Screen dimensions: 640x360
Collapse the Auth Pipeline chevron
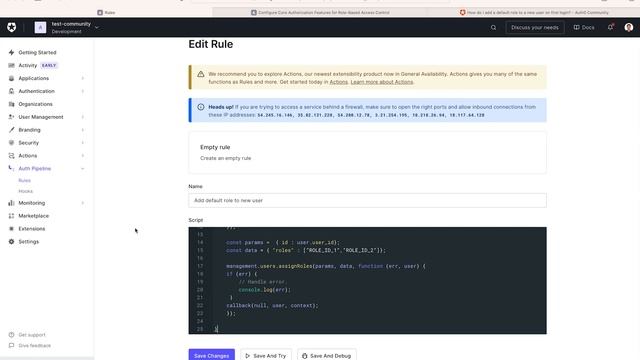pos(82,168)
